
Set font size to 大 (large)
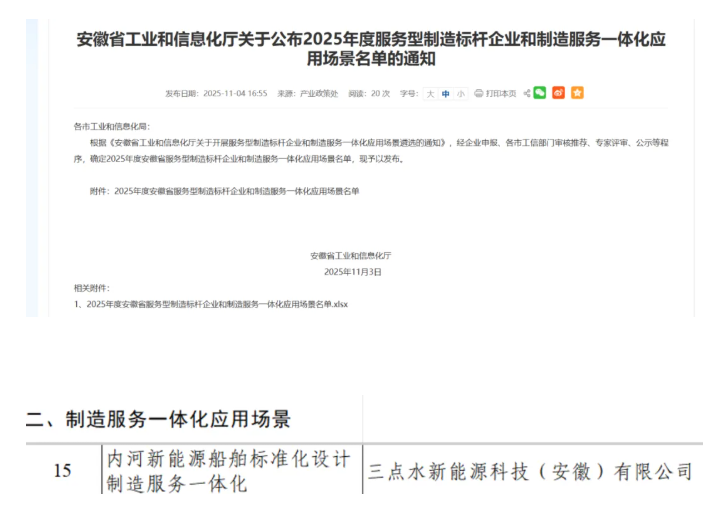tap(431, 93)
